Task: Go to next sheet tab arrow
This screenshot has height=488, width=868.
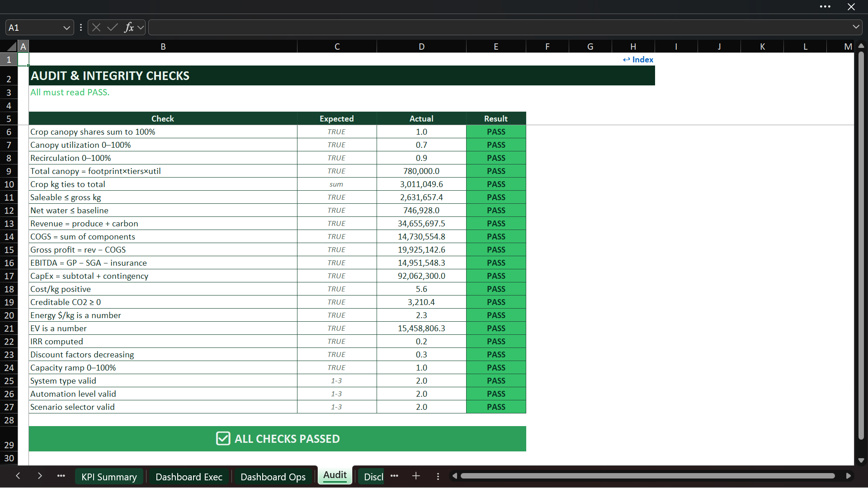Action: click(x=40, y=476)
